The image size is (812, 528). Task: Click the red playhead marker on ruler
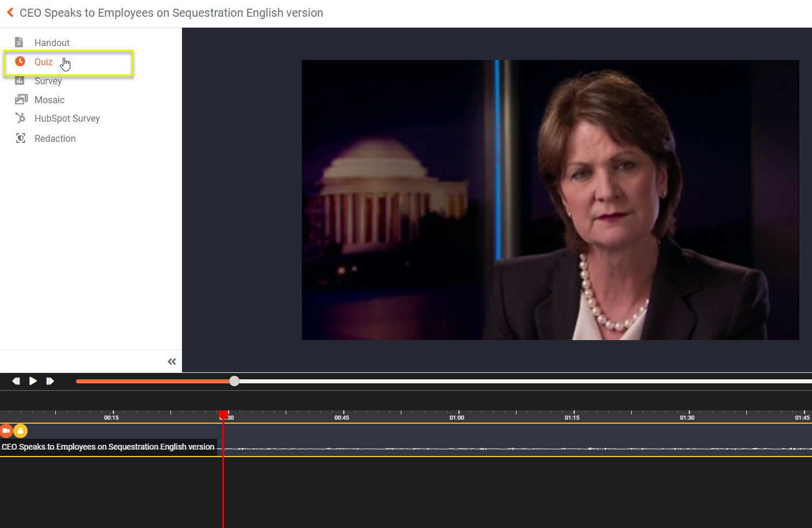(x=223, y=414)
